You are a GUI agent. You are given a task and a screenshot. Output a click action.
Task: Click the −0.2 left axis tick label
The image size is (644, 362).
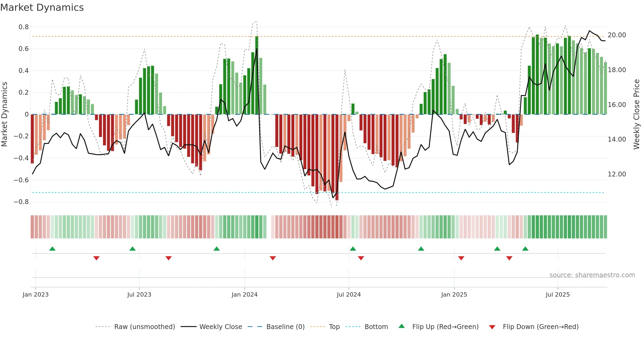tap(21, 136)
